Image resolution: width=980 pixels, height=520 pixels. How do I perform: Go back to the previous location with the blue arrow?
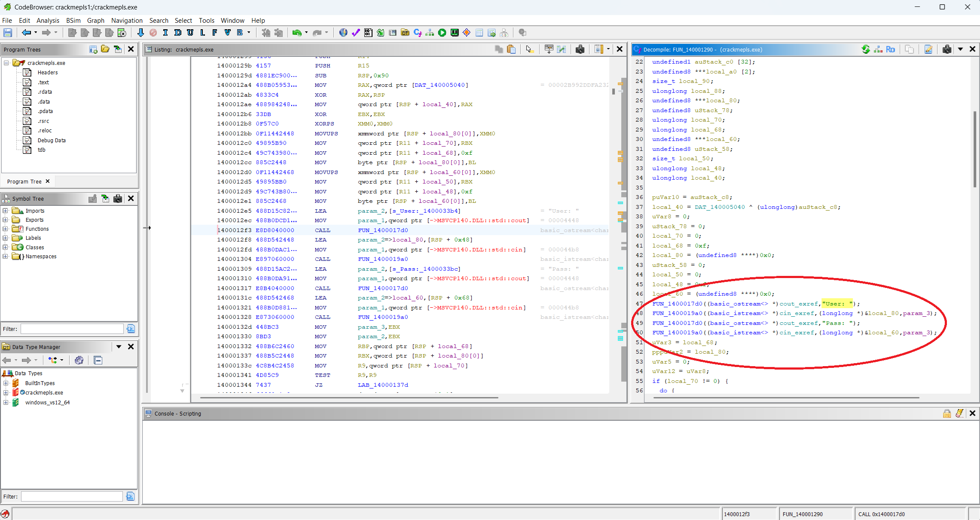(x=26, y=33)
